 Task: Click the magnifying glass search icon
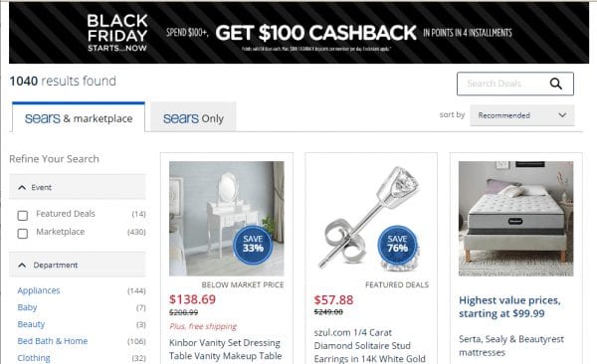pos(555,84)
